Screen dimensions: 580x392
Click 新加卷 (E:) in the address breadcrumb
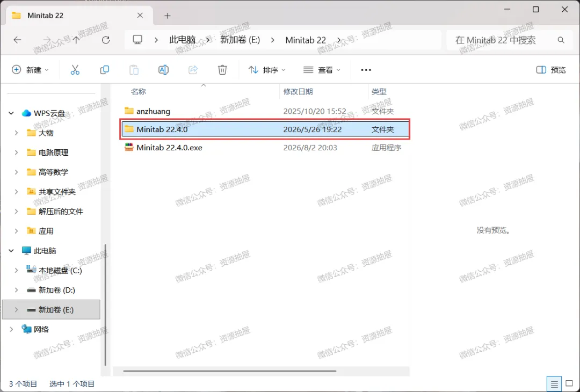click(240, 40)
